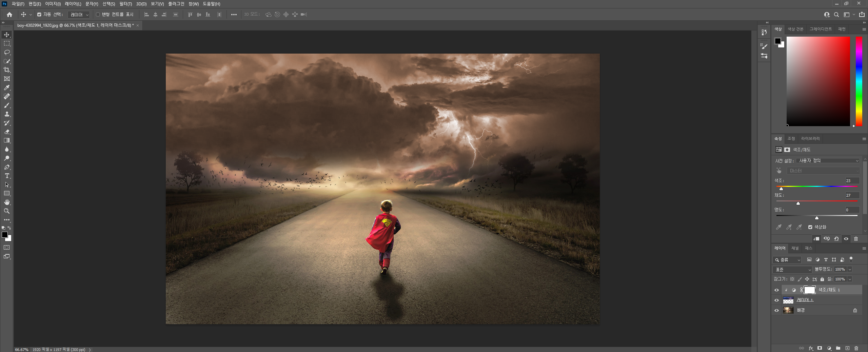Toggle the layer filter on/off switch
This screenshot has height=352, width=868.
[851, 260]
